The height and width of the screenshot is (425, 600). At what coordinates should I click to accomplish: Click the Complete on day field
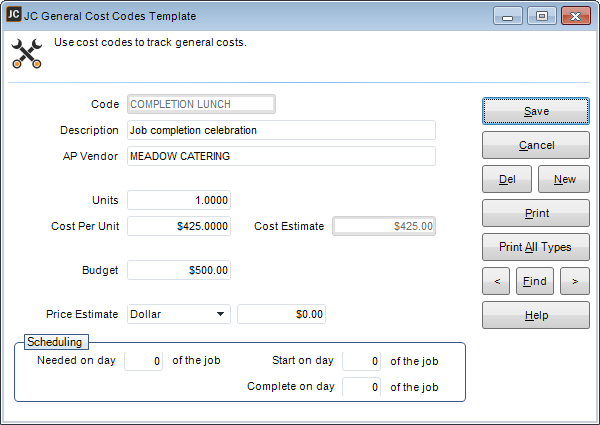361,387
